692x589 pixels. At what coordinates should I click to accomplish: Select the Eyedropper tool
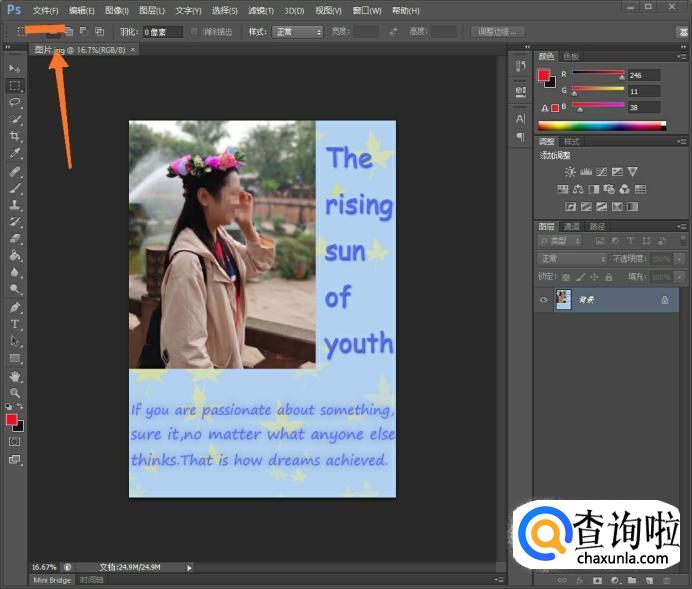click(15, 153)
